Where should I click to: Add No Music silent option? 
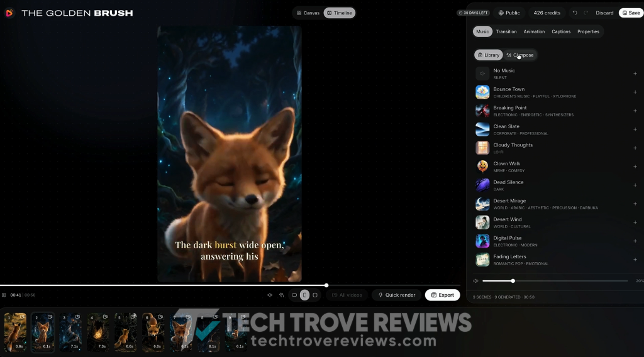coord(635,74)
